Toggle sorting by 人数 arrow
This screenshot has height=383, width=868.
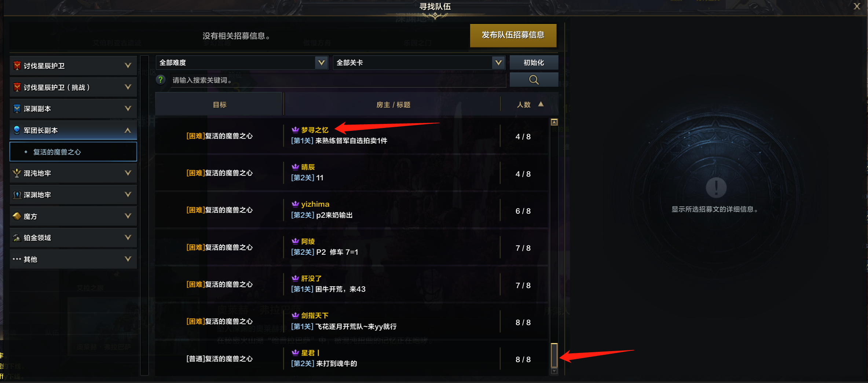[x=541, y=104]
